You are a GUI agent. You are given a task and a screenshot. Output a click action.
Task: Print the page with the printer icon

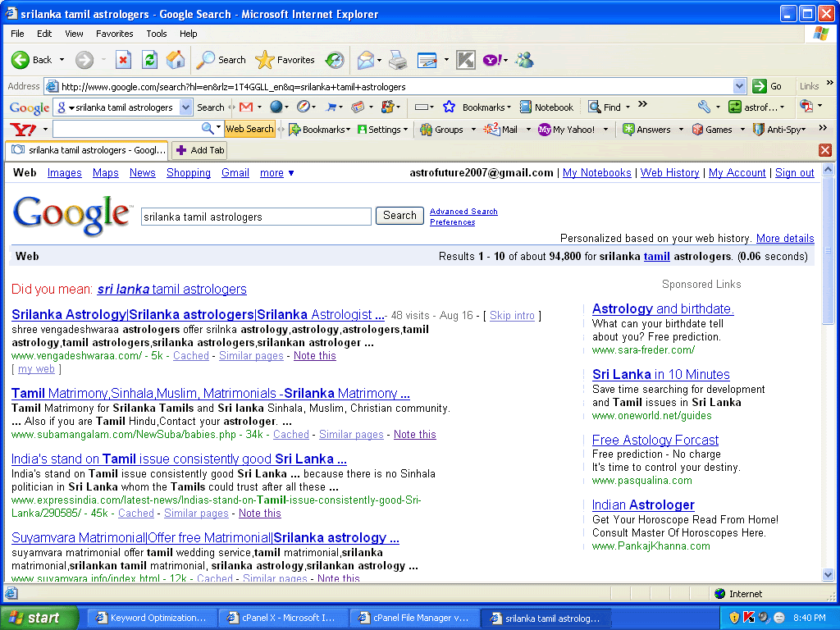(x=398, y=59)
